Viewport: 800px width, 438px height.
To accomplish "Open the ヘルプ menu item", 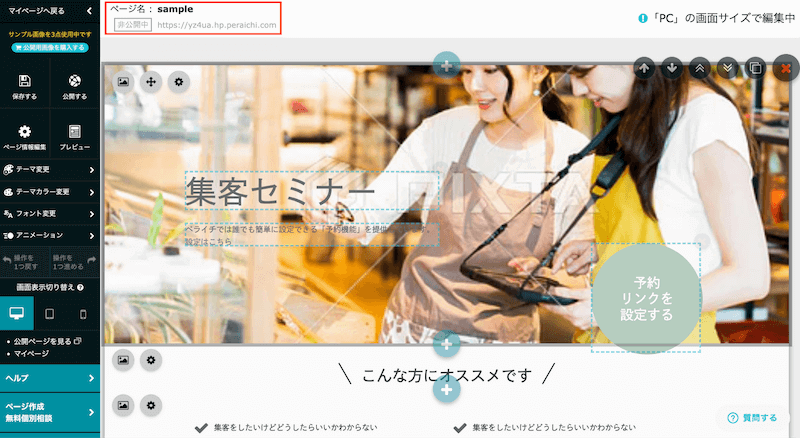I will click(x=50, y=378).
